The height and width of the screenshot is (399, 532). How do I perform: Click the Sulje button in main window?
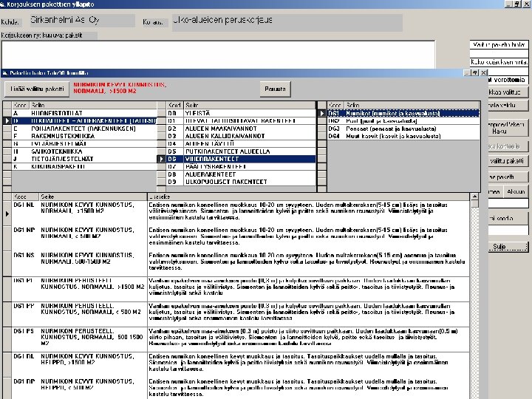[508, 247]
